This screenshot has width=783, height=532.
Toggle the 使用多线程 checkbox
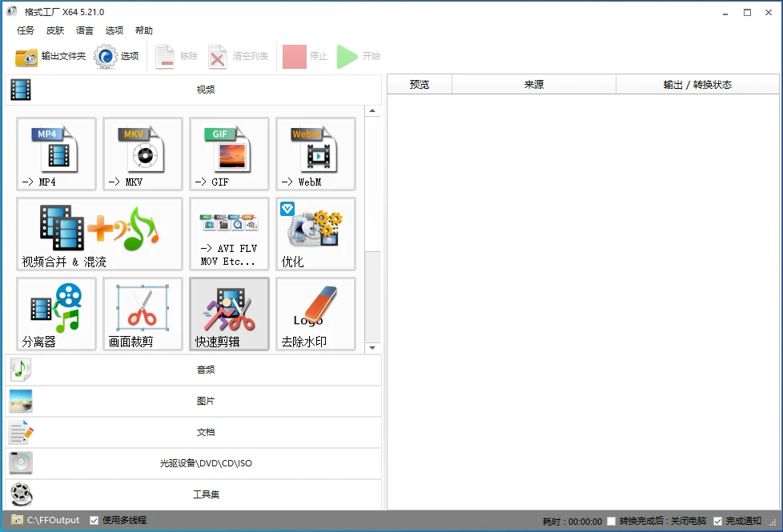94,521
